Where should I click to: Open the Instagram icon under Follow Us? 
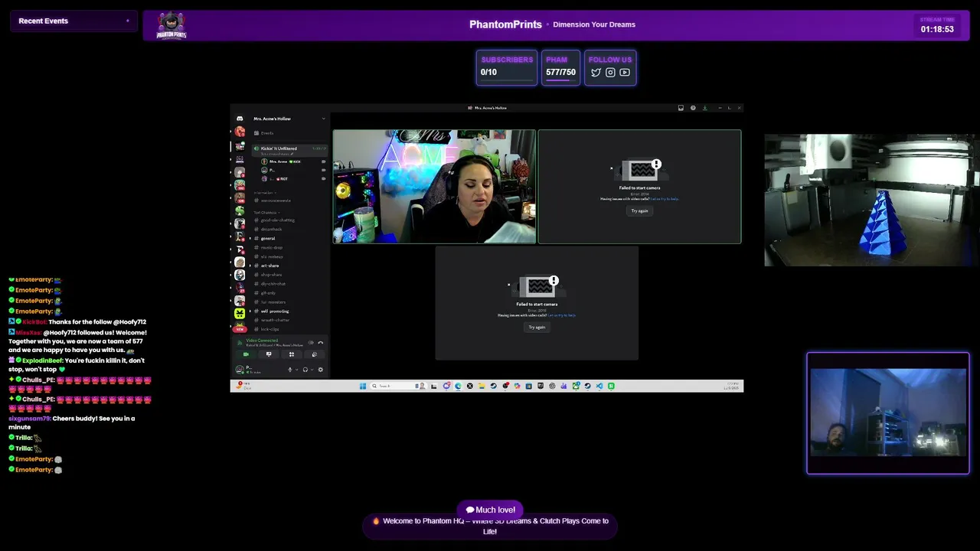(x=610, y=73)
